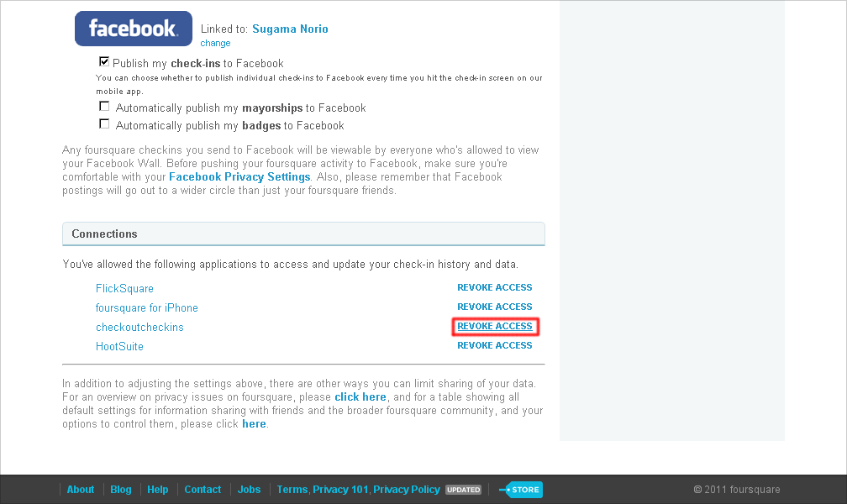Open the FlickSquare application link
Screen dimensions: 847x504
(x=124, y=288)
